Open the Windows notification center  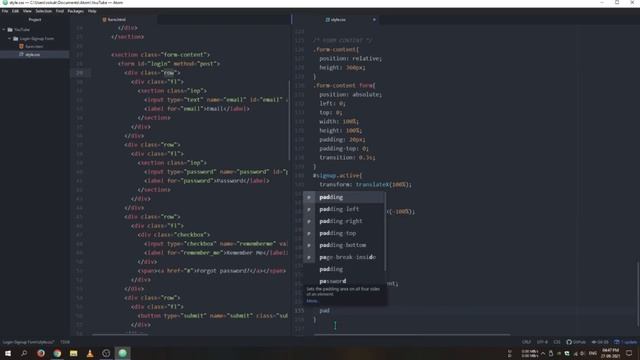629,353
